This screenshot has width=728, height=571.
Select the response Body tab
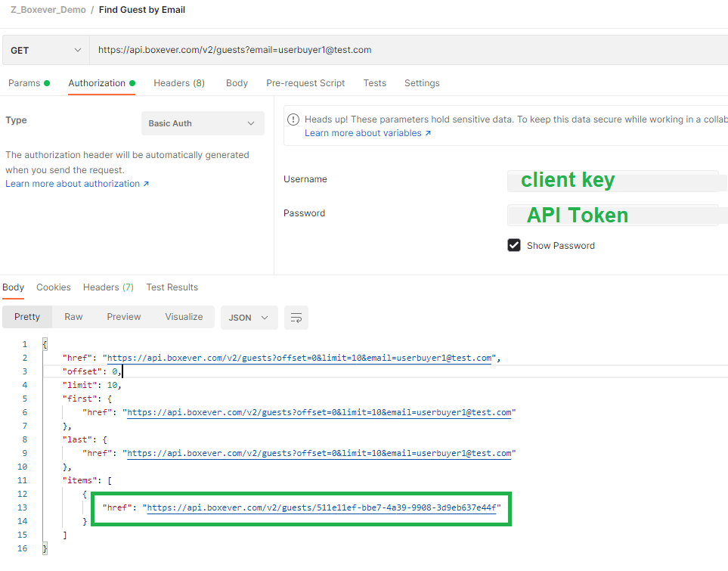click(x=13, y=287)
